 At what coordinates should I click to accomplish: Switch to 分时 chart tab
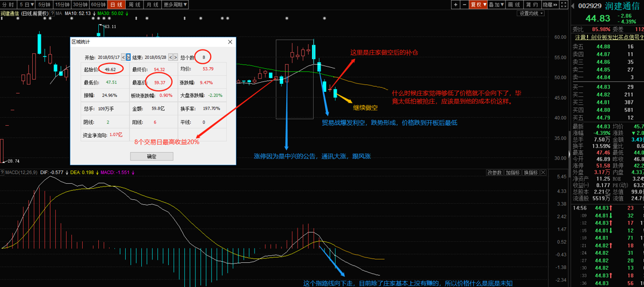[9, 5]
